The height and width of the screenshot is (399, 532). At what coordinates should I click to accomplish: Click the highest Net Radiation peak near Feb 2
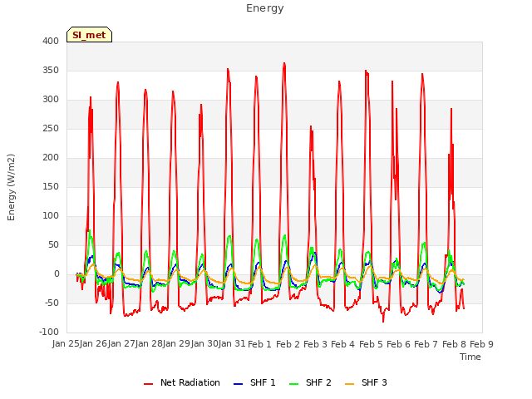pyautogui.click(x=284, y=63)
